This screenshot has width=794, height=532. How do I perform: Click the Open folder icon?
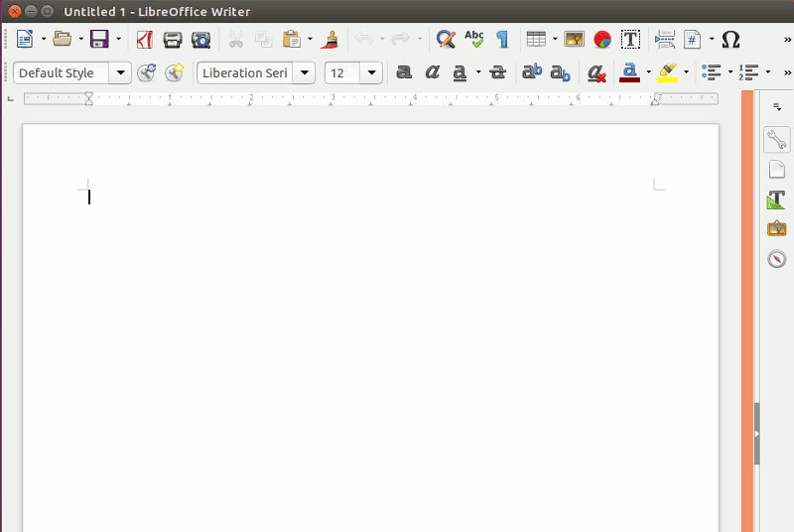point(63,39)
